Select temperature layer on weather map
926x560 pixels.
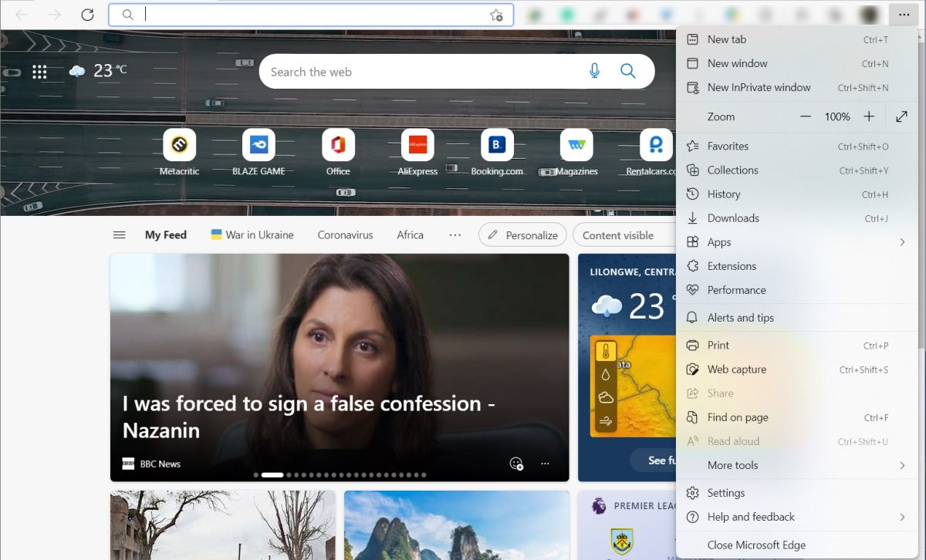click(x=606, y=352)
